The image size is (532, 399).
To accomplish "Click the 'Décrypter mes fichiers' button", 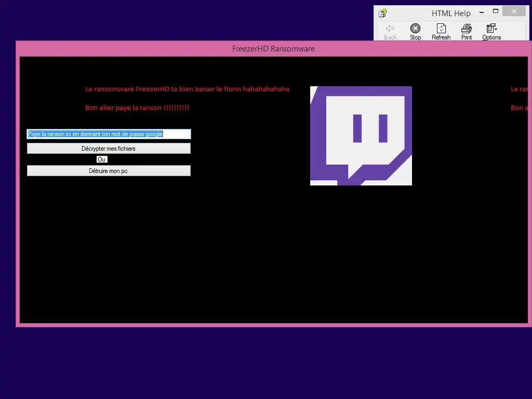I will pyautogui.click(x=109, y=148).
